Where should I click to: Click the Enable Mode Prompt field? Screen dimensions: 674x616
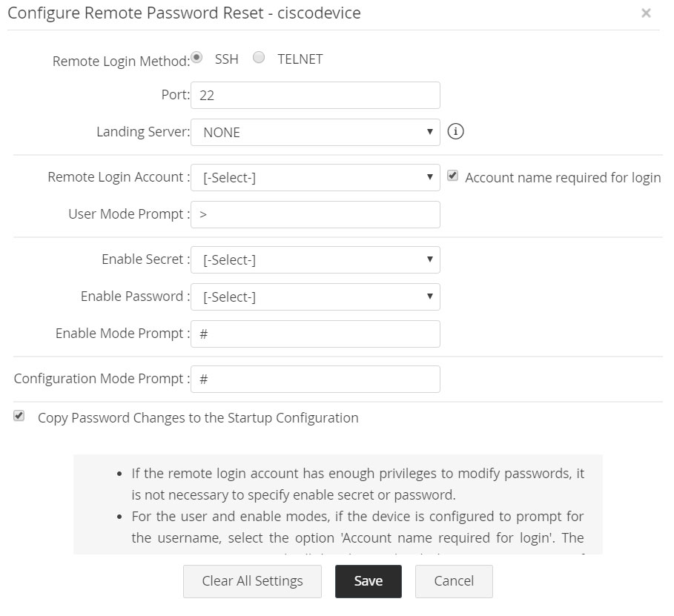[x=315, y=334]
